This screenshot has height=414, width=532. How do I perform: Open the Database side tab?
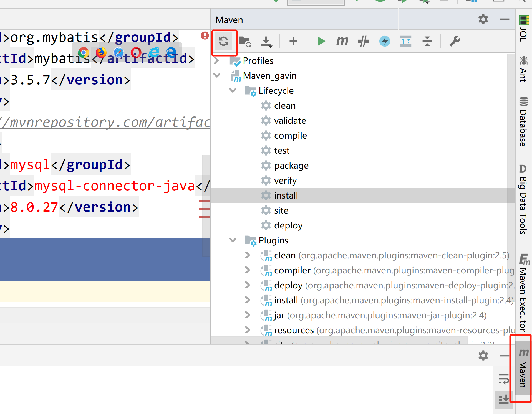pos(523,121)
